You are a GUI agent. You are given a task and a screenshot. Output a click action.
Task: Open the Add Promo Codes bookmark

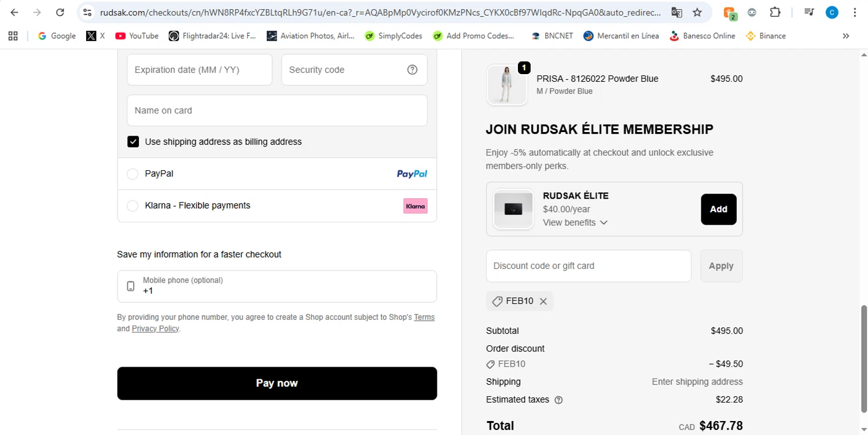(473, 36)
